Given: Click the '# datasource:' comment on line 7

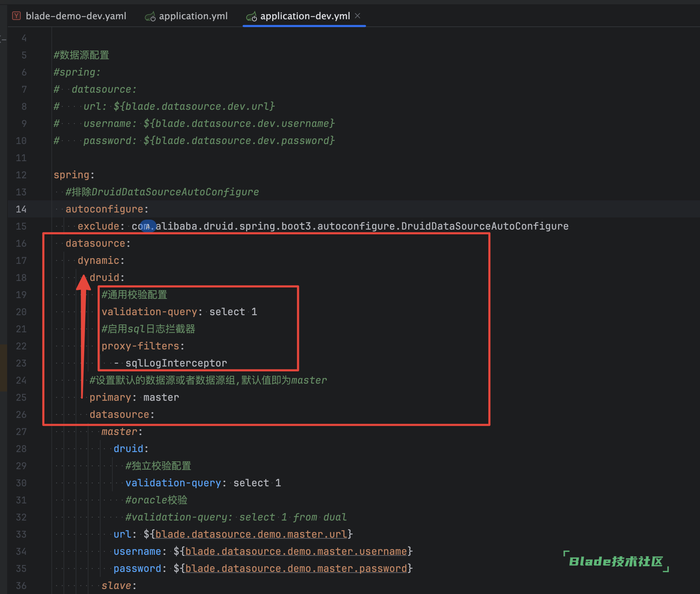Looking at the screenshot, I should (95, 89).
